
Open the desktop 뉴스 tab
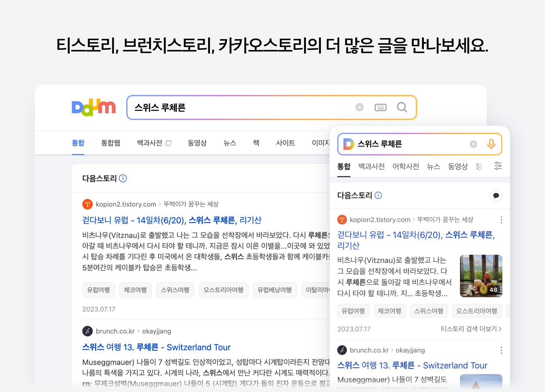click(230, 143)
